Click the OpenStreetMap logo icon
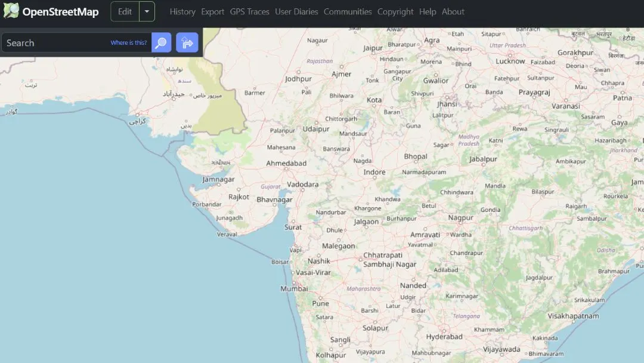The image size is (644, 363). 11,11
